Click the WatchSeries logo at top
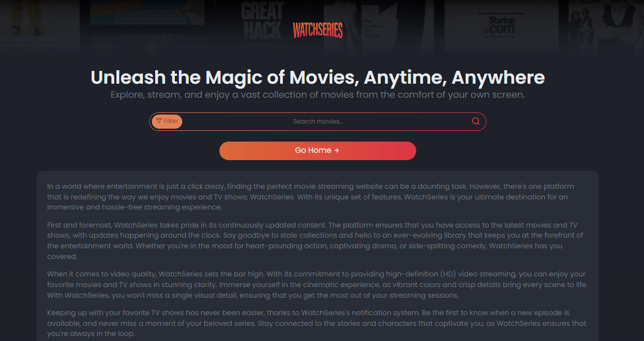Image resolution: width=644 pixels, height=341 pixels. [317, 30]
